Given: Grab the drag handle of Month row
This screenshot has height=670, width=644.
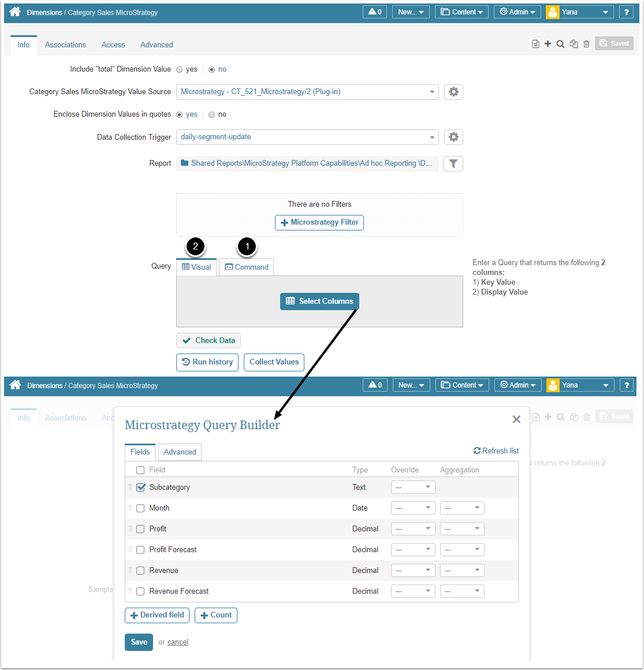Looking at the screenshot, I should (131, 508).
